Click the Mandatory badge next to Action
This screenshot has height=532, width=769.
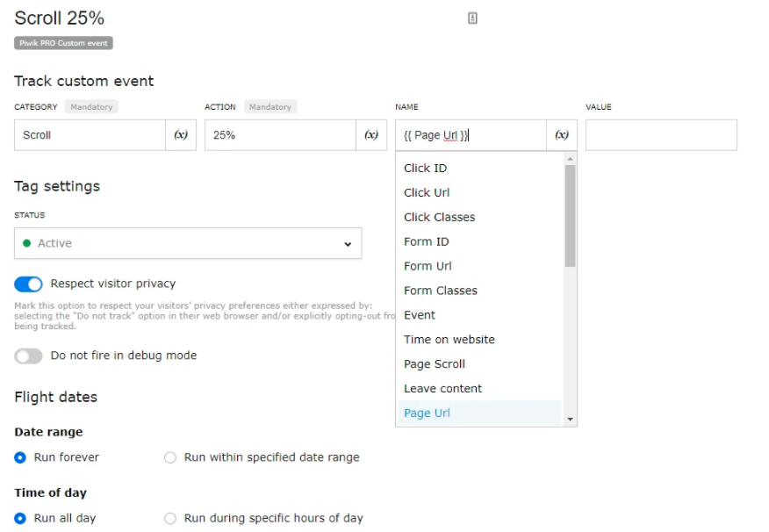pyautogui.click(x=270, y=107)
